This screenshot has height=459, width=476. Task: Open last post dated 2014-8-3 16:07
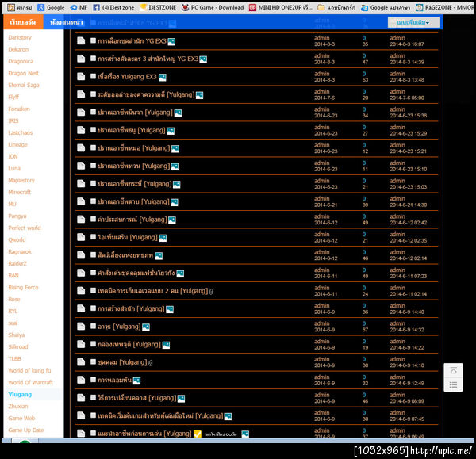pos(407,44)
